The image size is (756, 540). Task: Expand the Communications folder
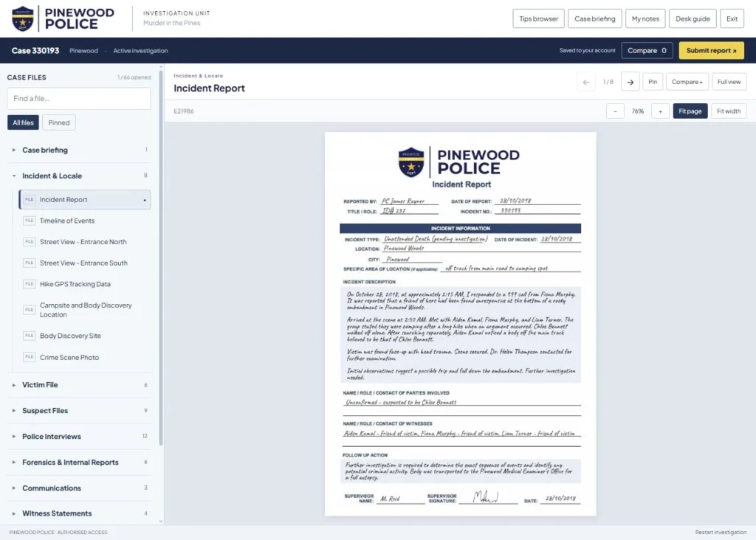click(79, 488)
